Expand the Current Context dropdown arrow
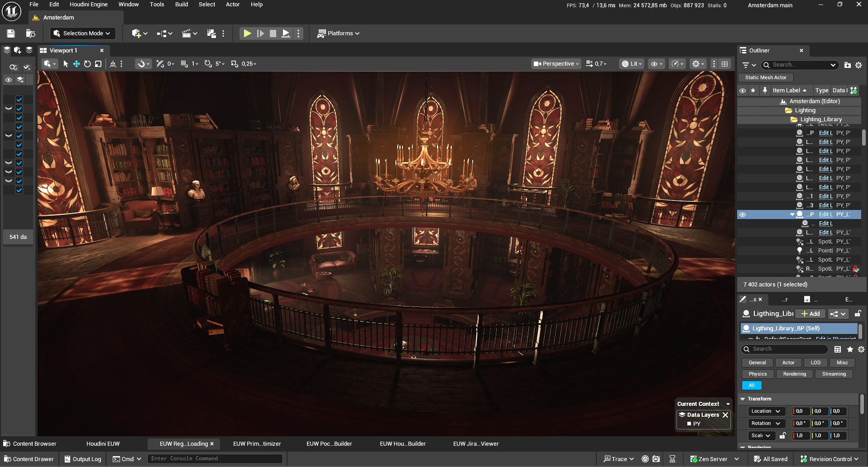The height and width of the screenshot is (467, 868). (728, 404)
